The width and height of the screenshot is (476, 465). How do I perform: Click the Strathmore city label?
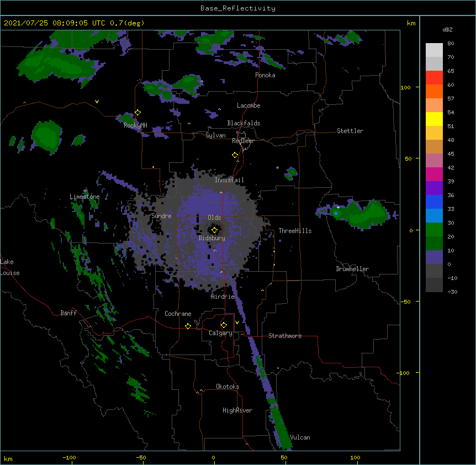(285, 336)
